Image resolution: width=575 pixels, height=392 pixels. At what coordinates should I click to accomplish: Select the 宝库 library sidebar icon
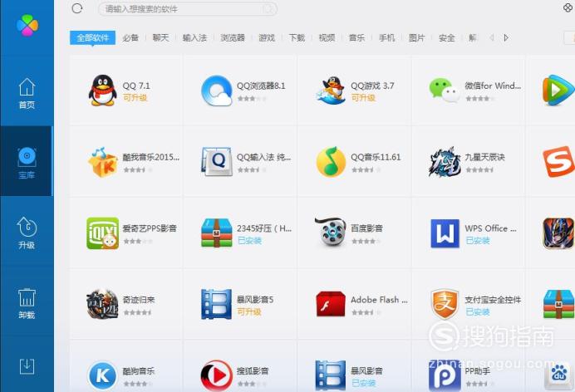pos(27,163)
